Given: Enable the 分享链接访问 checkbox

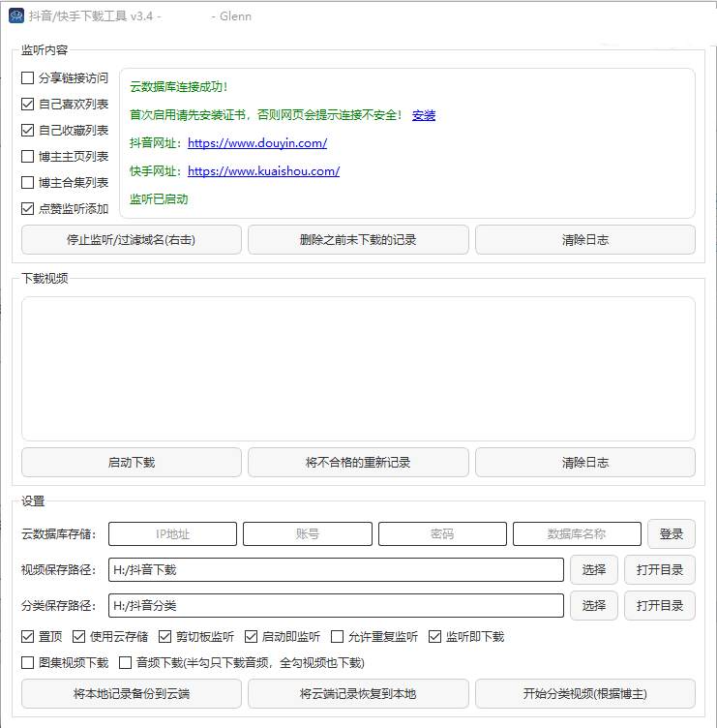Looking at the screenshot, I should tap(28, 78).
